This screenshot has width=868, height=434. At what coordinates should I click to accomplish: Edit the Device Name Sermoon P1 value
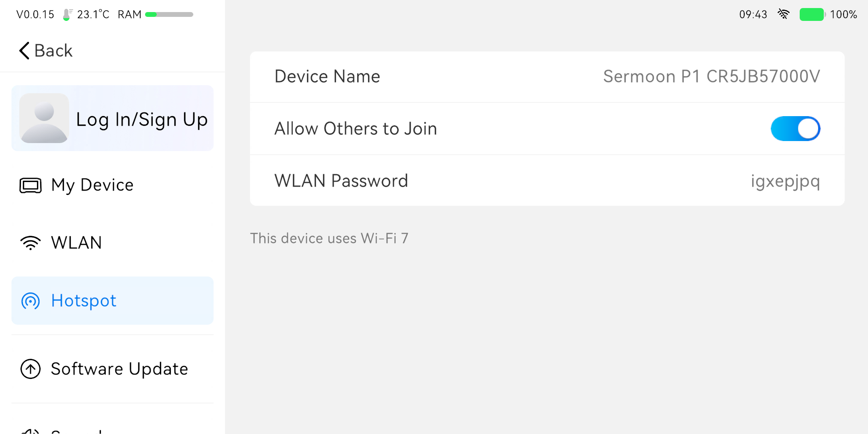point(711,76)
